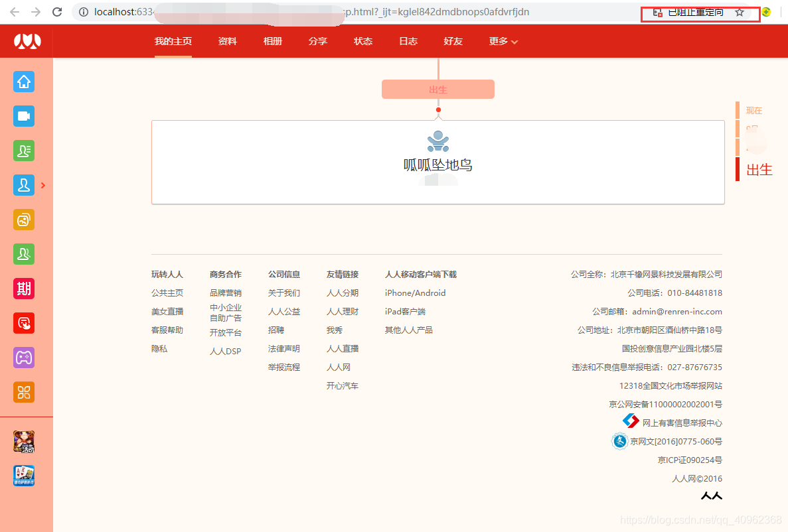Click the blue person sidebar icon
The width and height of the screenshot is (788, 532).
tap(24, 185)
